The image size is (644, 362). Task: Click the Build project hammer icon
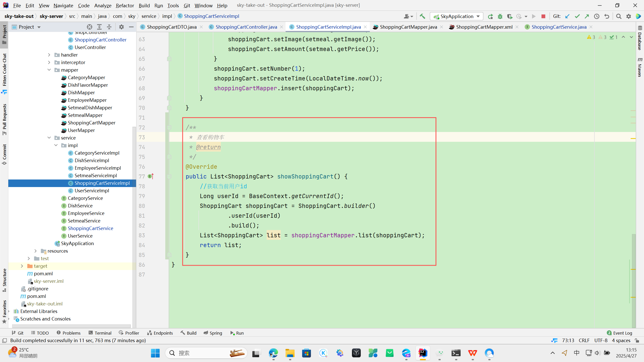pos(422,16)
